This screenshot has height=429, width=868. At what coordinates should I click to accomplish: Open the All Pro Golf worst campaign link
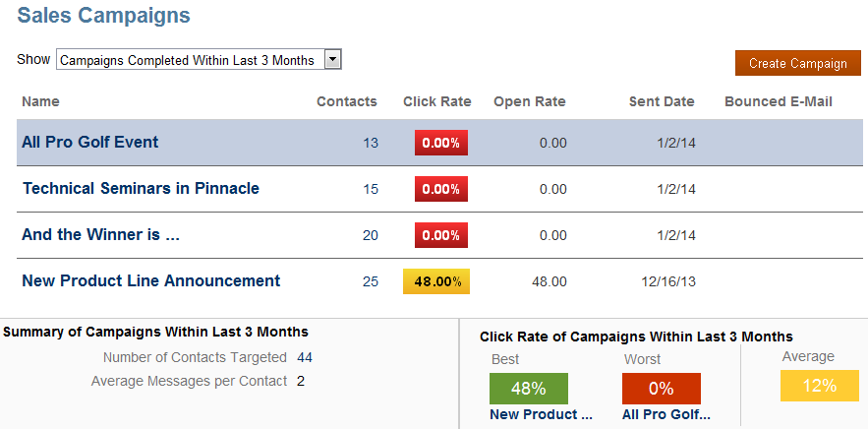coord(665,415)
